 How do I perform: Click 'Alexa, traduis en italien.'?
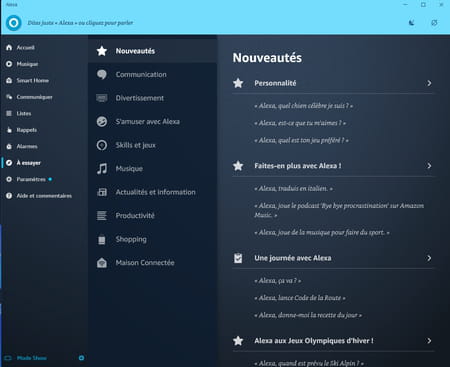coord(293,189)
